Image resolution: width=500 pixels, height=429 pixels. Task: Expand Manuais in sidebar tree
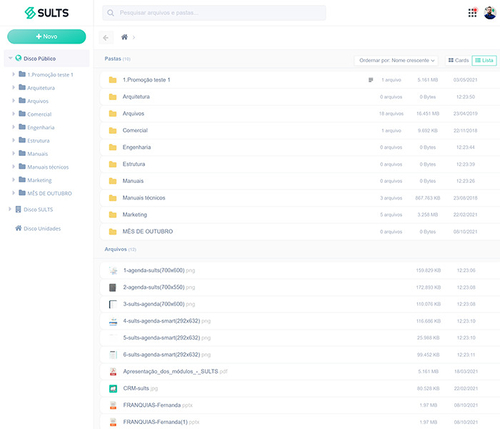tap(13, 153)
